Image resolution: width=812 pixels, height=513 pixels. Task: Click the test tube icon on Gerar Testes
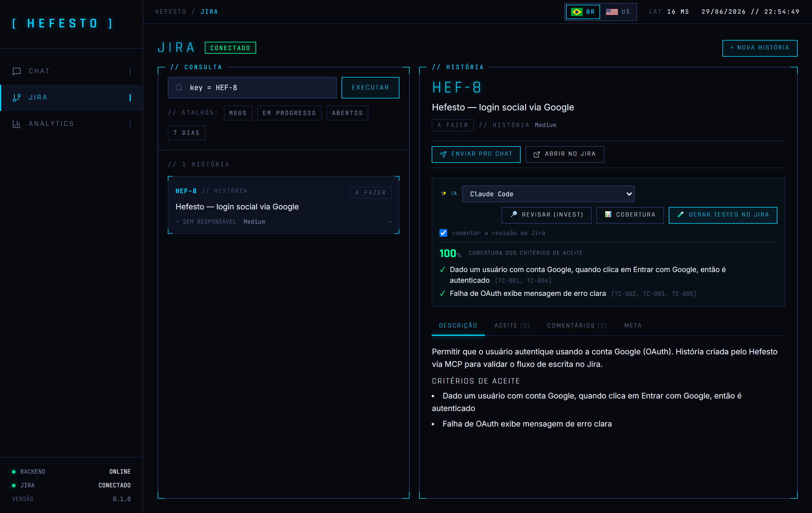[681, 214]
